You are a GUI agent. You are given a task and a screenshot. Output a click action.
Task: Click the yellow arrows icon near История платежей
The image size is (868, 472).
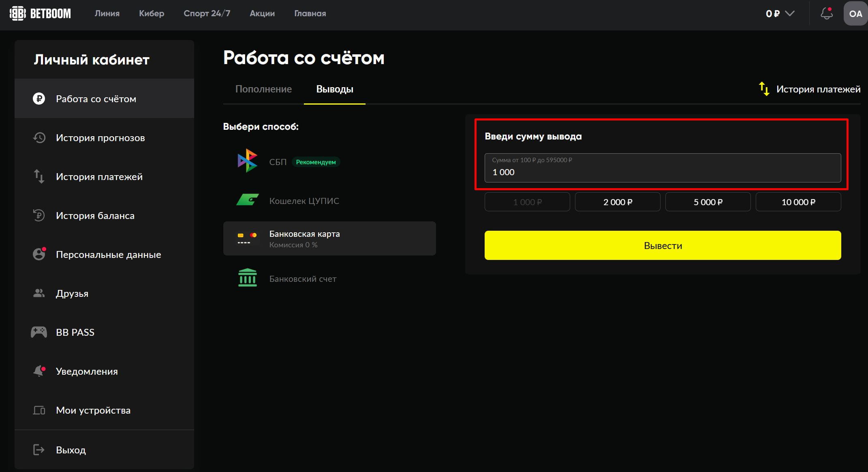pyautogui.click(x=764, y=89)
